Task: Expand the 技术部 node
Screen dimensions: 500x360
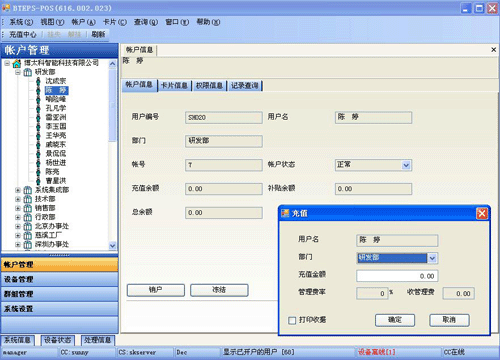Action: [x=18, y=199]
